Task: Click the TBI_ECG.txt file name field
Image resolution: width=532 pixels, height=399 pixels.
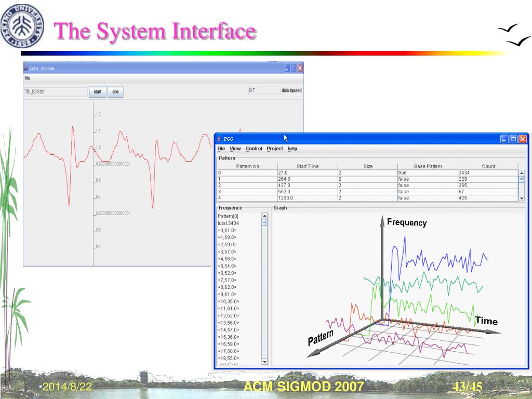Action: [56, 91]
